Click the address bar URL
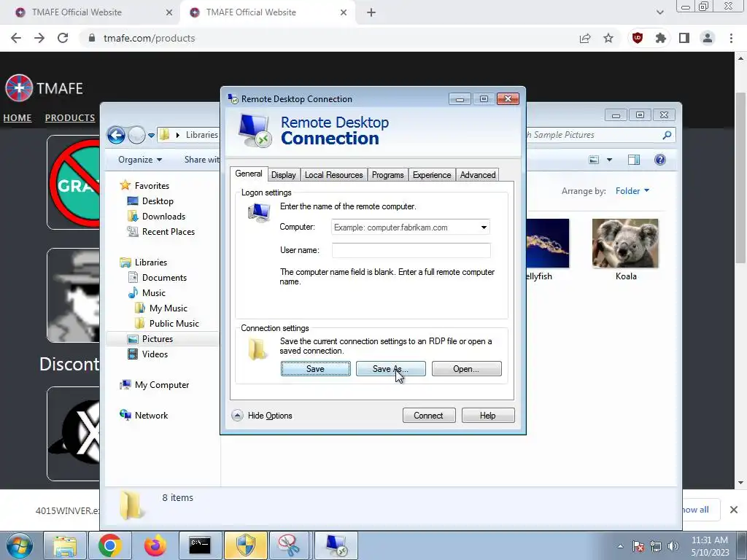The width and height of the screenshot is (747, 560). pyautogui.click(x=149, y=38)
